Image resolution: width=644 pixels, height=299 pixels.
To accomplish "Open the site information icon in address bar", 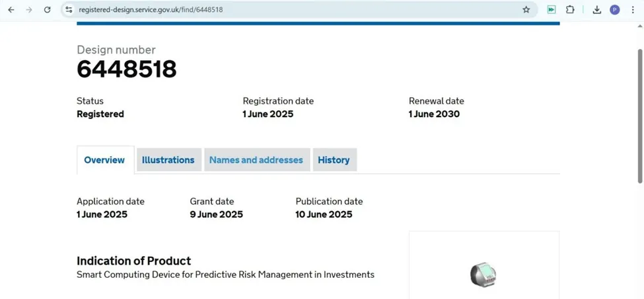I will (x=69, y=10).
